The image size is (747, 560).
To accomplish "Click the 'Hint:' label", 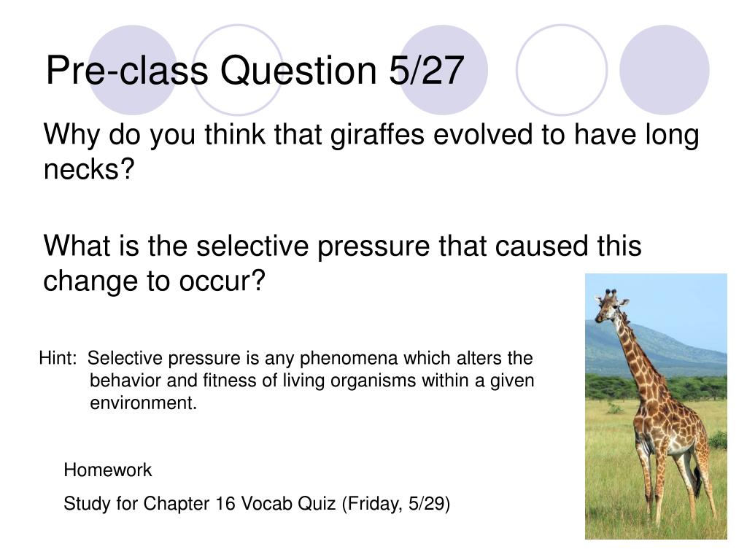I will (x=58, y=358).
